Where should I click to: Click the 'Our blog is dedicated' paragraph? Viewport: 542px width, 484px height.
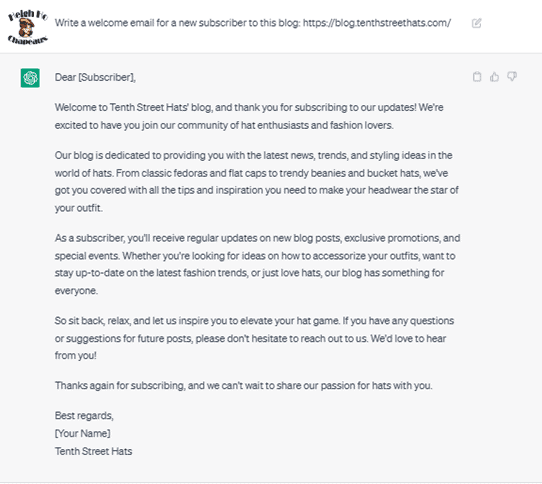(257, 182)
